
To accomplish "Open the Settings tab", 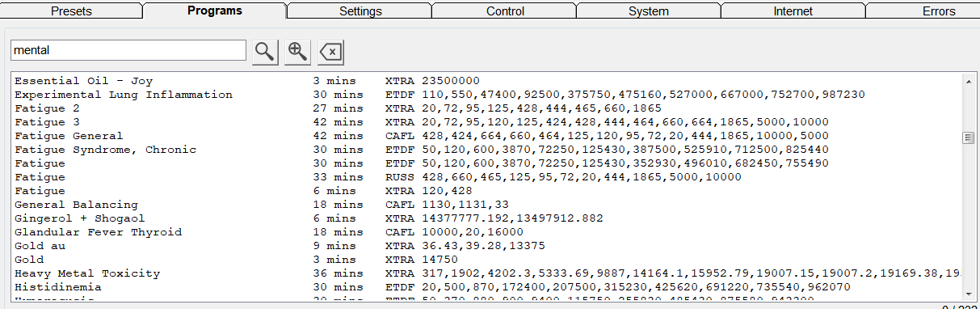I will (x=360, y=11).
